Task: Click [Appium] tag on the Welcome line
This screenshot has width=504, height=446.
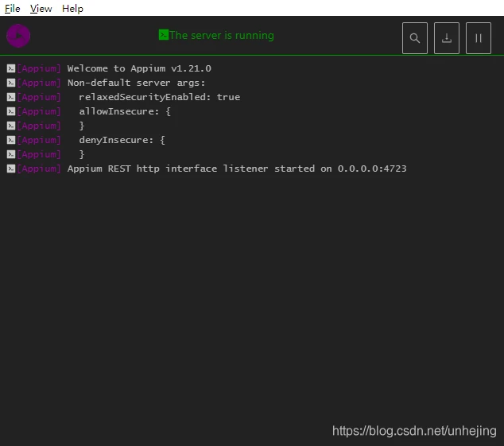Action: pos(39,68)
